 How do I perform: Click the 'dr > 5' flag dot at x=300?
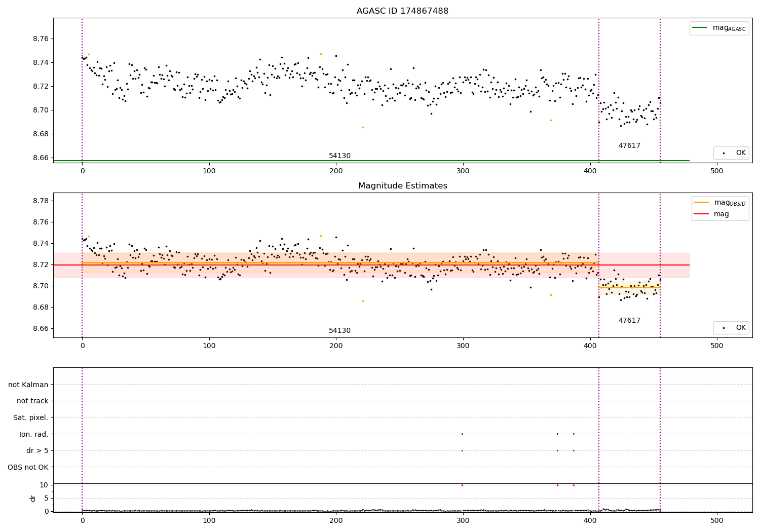tap(462, 450)
